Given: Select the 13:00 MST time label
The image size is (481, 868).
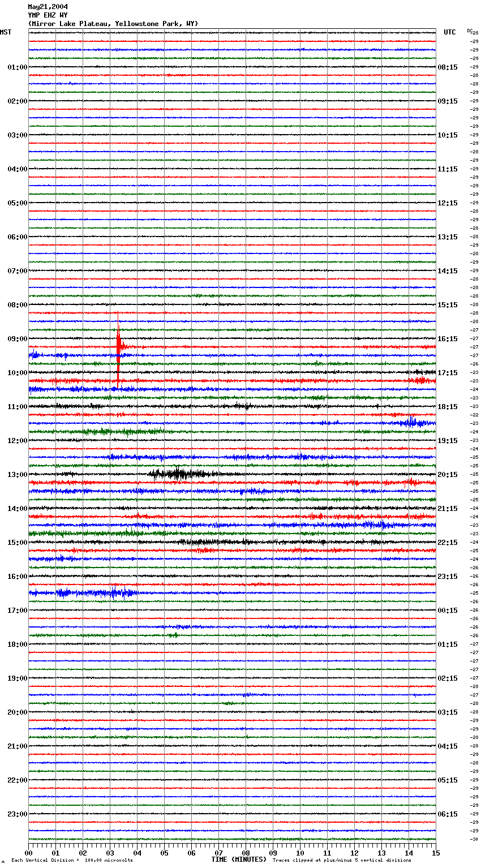Looking at the screenshot, I should (x=18, y=475).
